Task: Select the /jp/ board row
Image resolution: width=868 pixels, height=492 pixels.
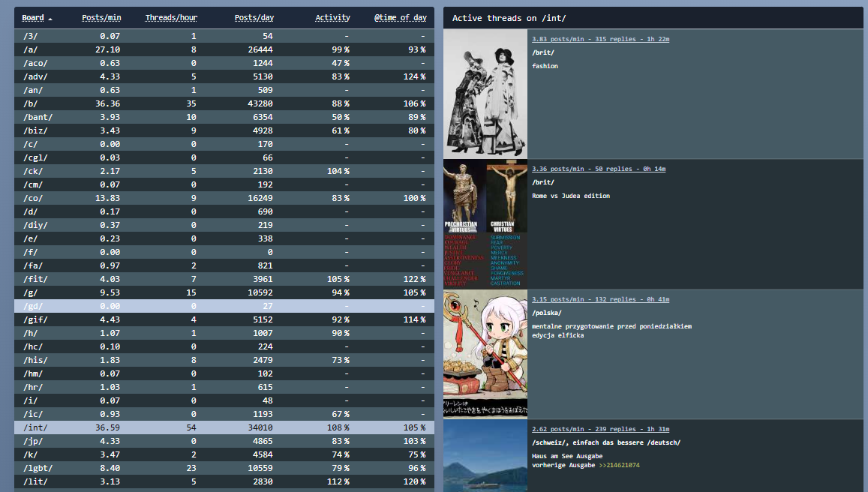Action: point(224,441)
